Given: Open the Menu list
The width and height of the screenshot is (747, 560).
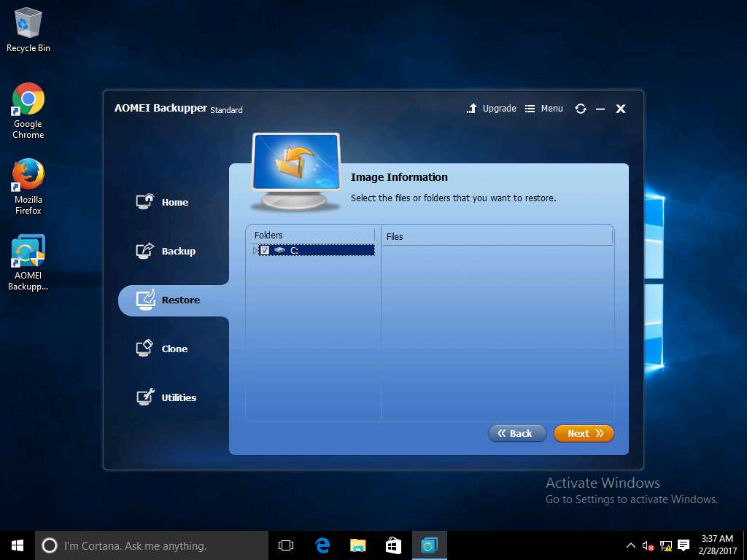Looking at the screenshot, I should pyautogui.click(x=544, y=109).
